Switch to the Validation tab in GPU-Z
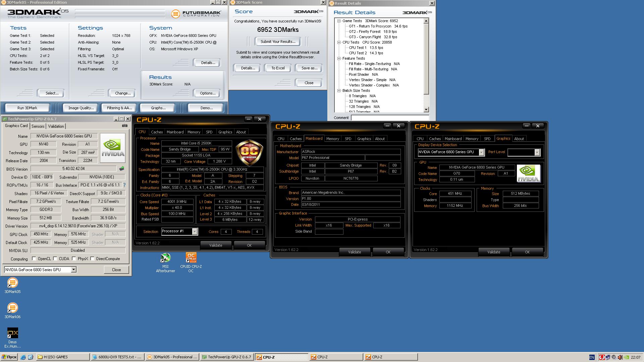 tap(56, 126)
